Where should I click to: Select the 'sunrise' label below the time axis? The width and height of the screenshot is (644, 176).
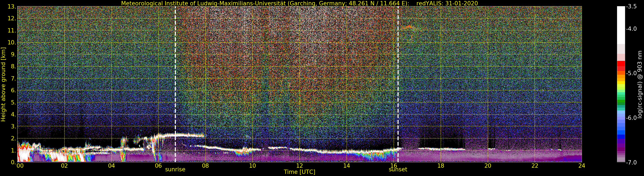pos(175,170)
